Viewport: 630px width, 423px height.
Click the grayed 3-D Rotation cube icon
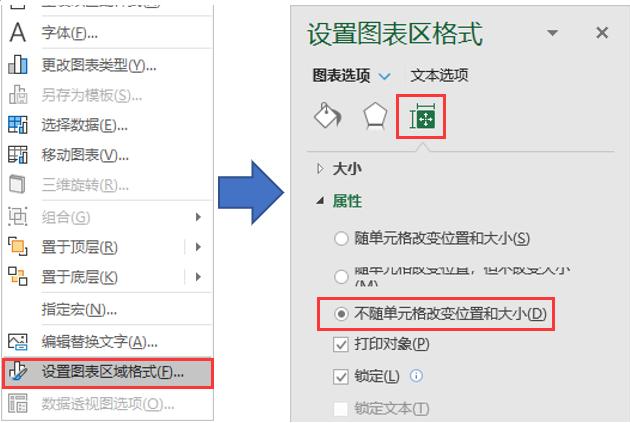point(18,185)
